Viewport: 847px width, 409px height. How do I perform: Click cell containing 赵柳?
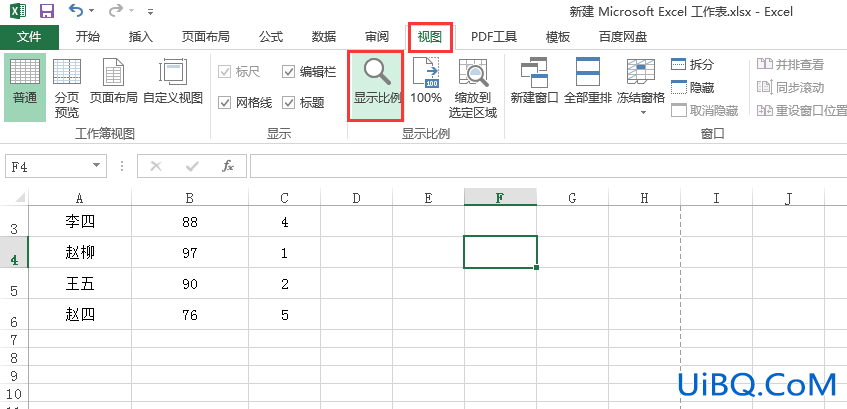80,252
